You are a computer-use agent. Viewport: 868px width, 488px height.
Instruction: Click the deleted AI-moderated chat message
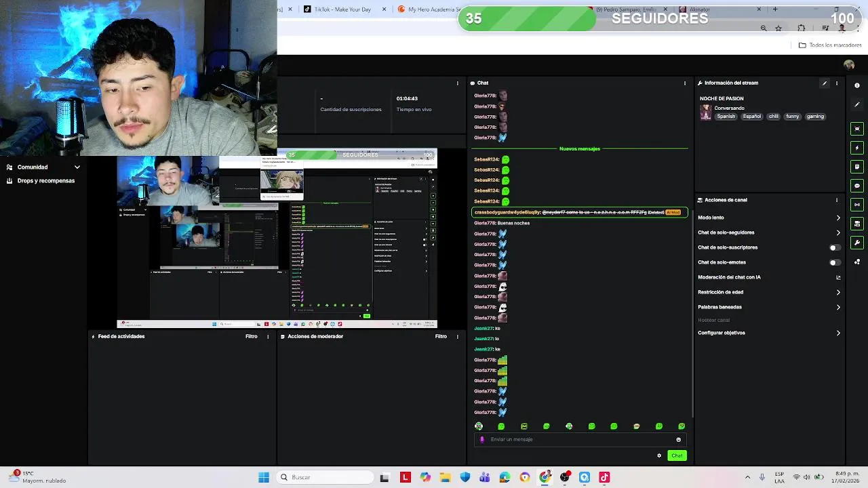[580, 212]
